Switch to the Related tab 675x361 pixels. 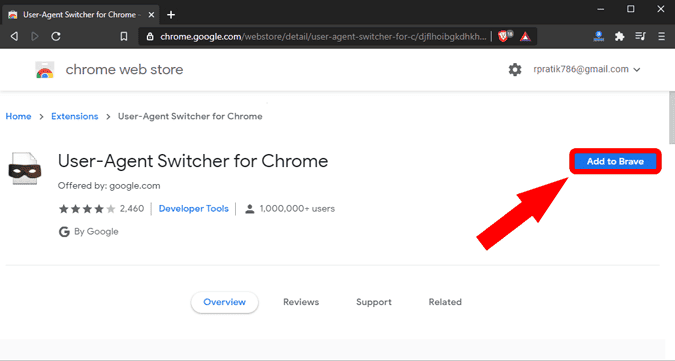(445, 302)
